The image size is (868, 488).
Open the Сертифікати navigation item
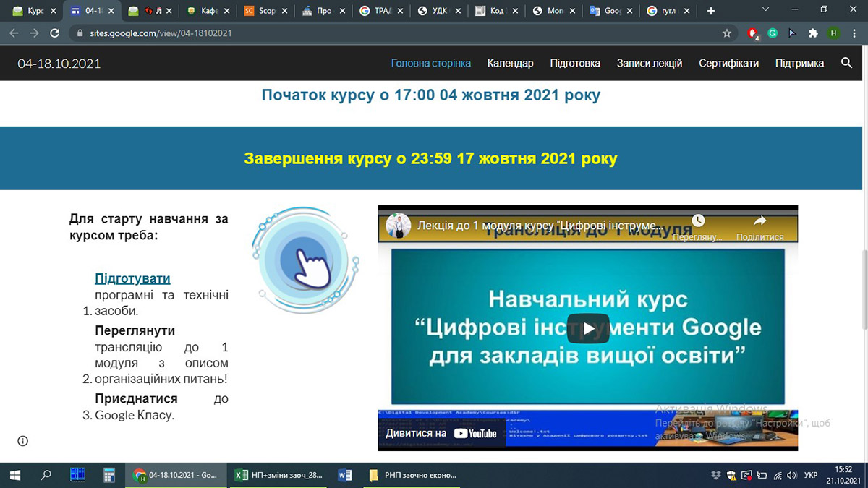(x=728, y=63)
